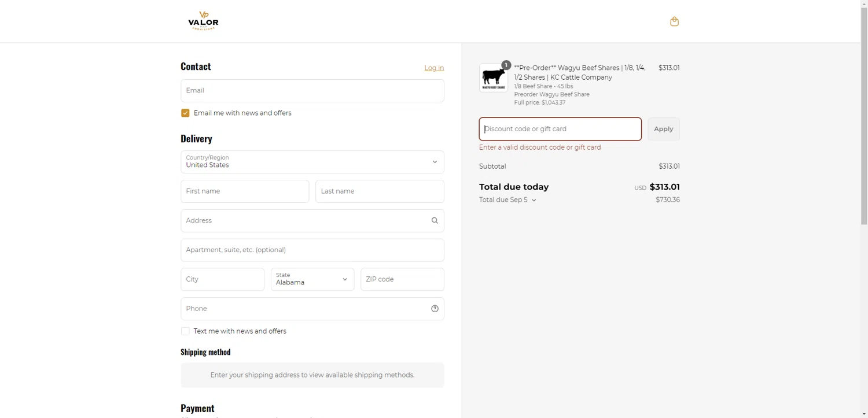868x418 pixels.
Task: Focus the Email input field
Action: [x=312, y=91]
